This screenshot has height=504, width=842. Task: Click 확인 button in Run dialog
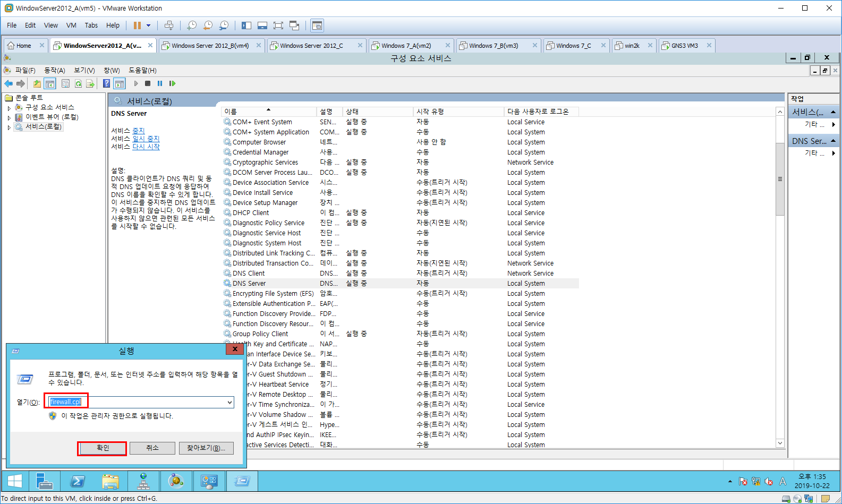pyautogui.click(x=103, y=448)
